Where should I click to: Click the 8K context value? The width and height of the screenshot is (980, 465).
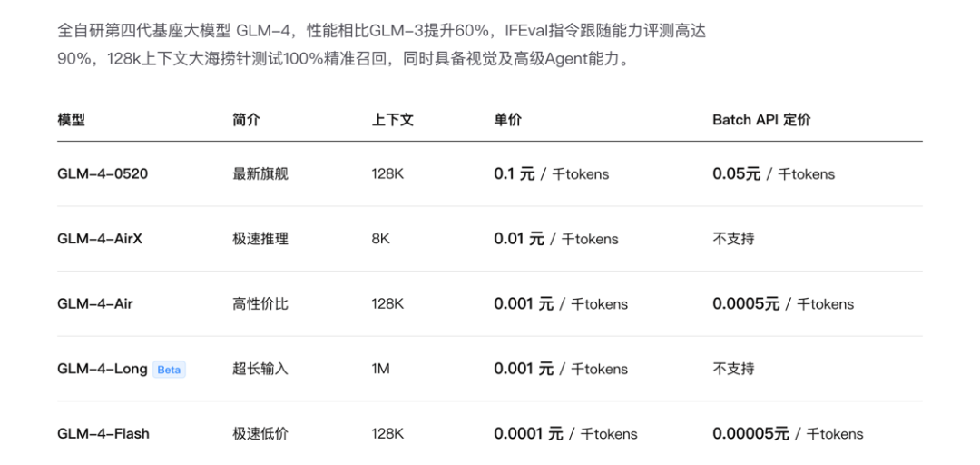point(380,239)
